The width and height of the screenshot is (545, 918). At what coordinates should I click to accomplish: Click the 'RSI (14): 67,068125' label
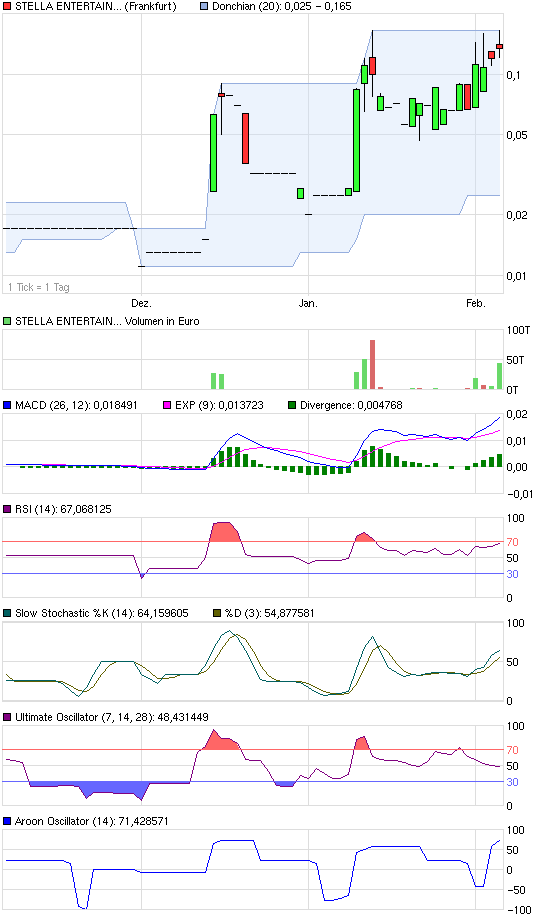tap(63, 509)
